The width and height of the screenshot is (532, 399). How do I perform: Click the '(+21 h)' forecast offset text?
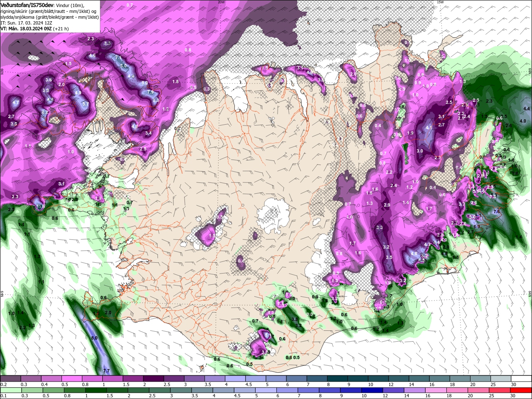(61, 29)
